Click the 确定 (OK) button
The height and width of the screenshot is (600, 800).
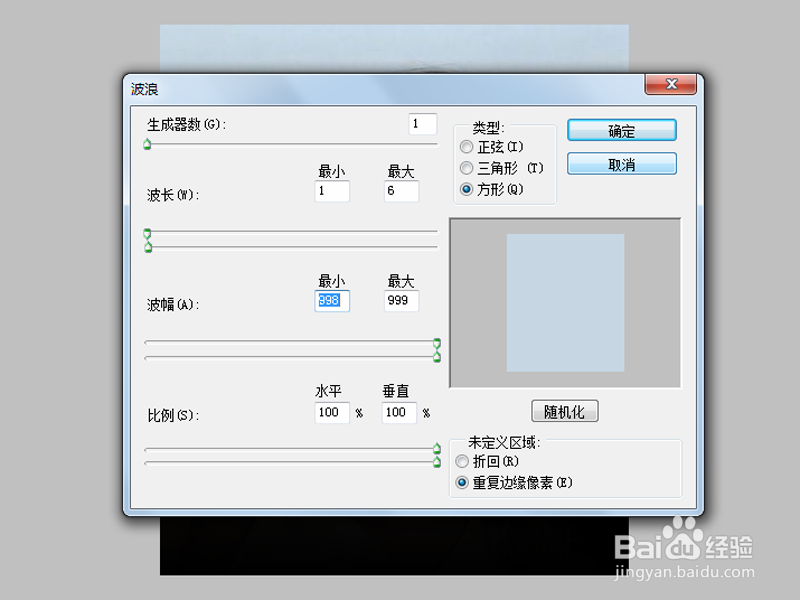(621, 130)
